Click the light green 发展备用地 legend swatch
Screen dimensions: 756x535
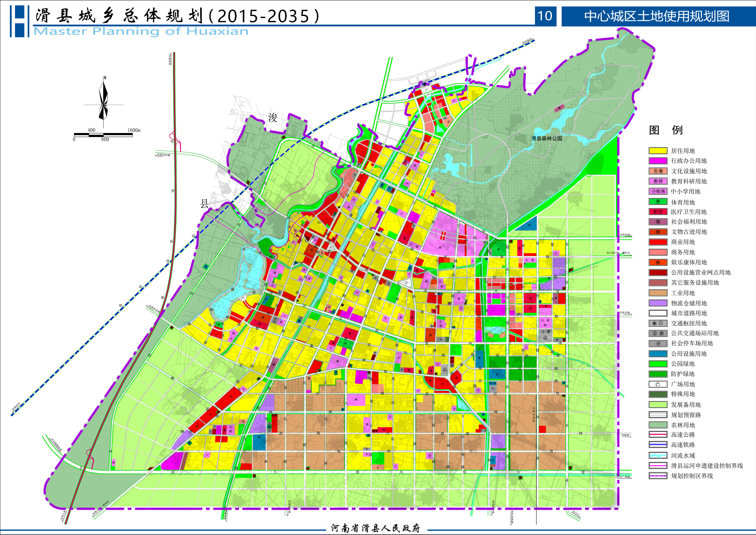(x=658, y=404)
